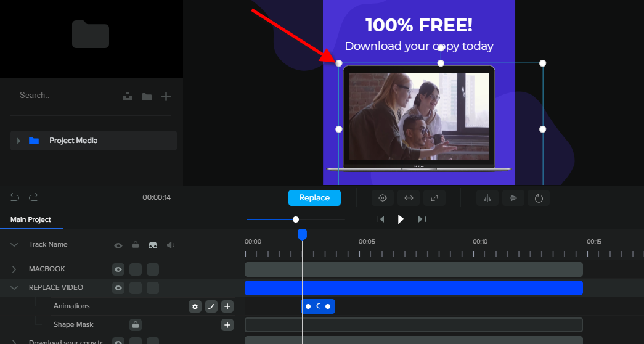Screen dimensions: 644x344
Task: Expand the Project Media folder arrow
Action: pyautogui.click(x=18, y=141)
